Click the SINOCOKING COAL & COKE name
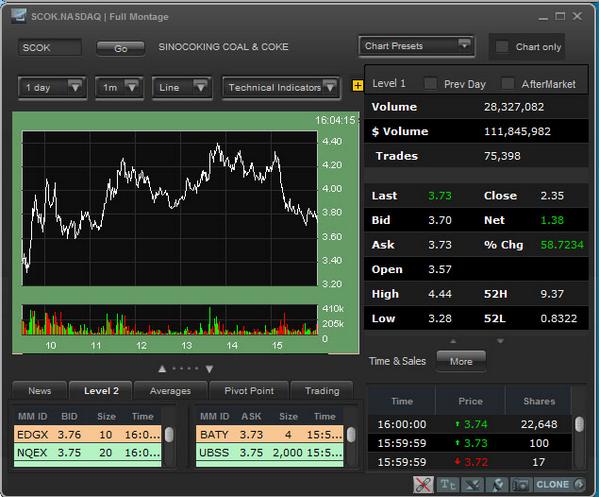The height and width of the screenshot is (497, 599). click(x=223, y=47)
